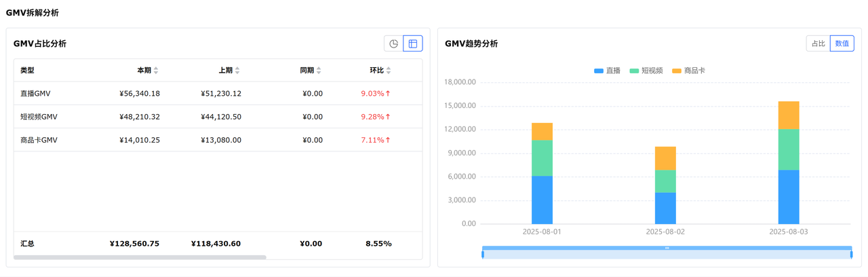Click the ¥128,560.75 total cell
This screenshot has width=868, height=277.
point(134,244)
